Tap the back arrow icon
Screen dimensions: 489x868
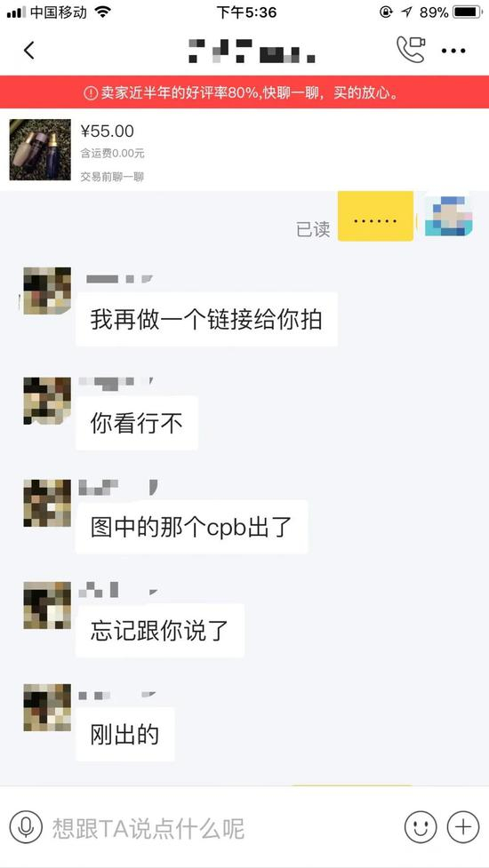tap(28, 51)
